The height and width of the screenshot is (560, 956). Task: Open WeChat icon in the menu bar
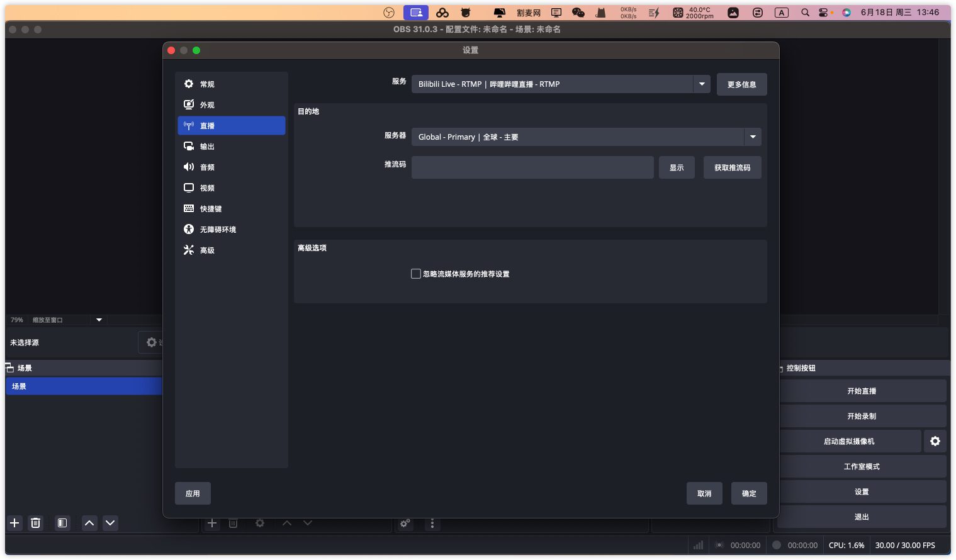[x=578, y=13]
